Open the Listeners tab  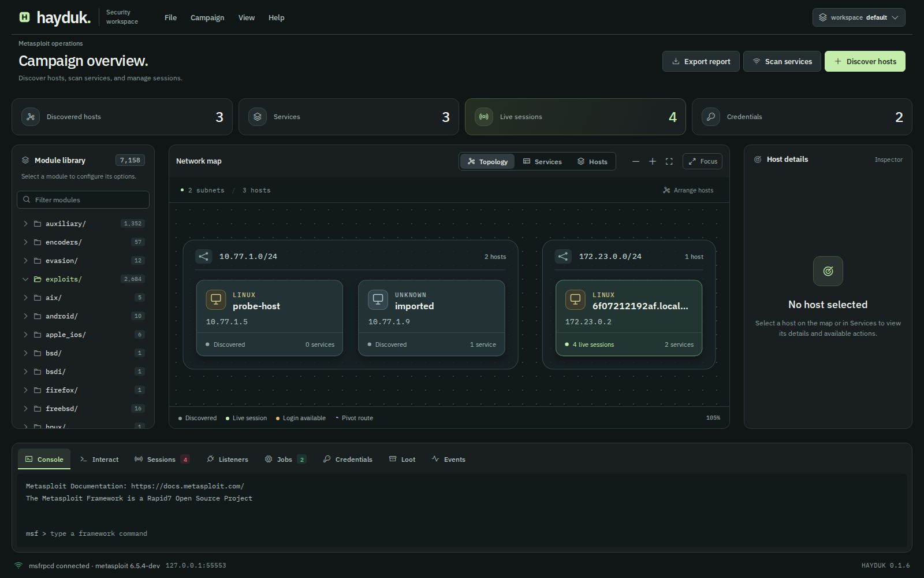[228, 460]
